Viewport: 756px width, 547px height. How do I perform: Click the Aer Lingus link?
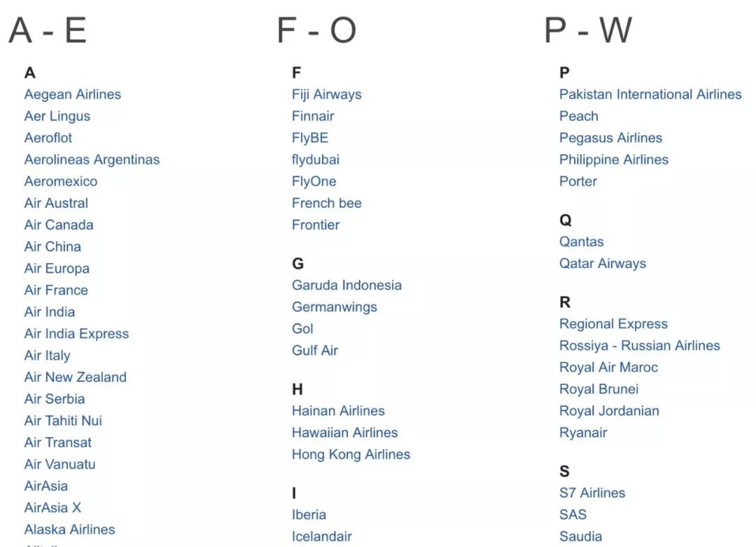(57, 116)
